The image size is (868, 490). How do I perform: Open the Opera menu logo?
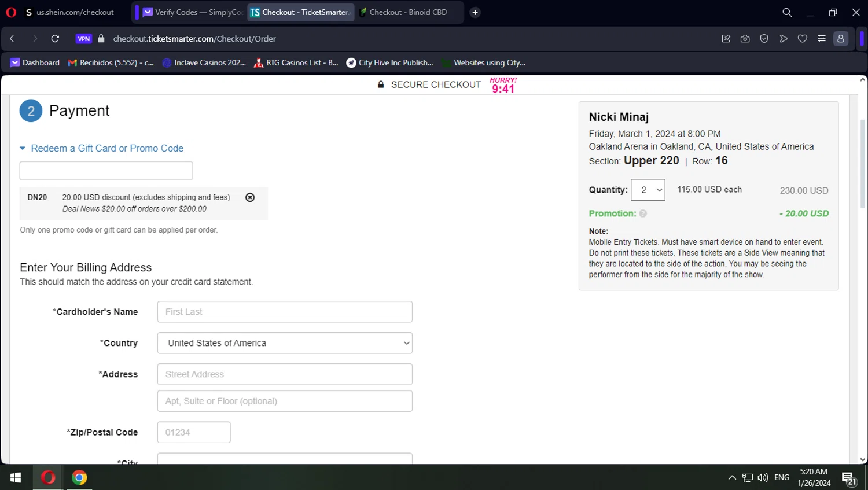(11, 12)
